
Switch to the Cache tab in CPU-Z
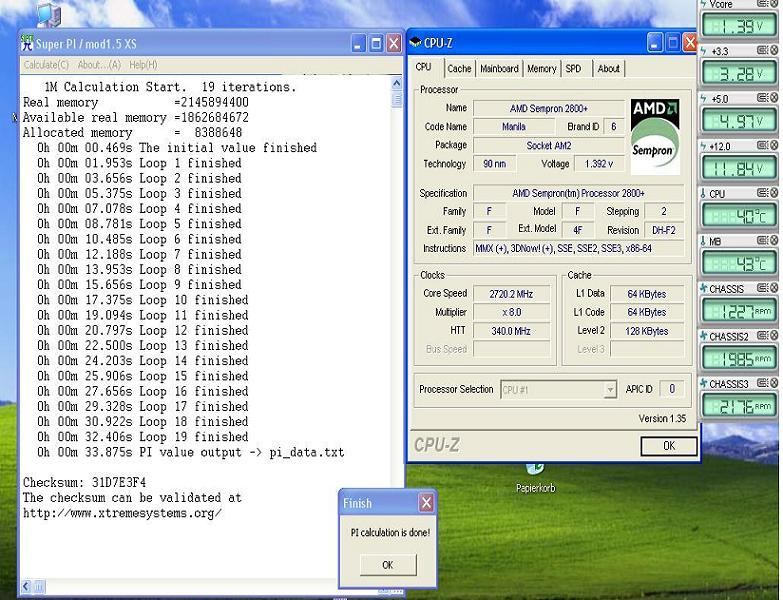[459, 69]
